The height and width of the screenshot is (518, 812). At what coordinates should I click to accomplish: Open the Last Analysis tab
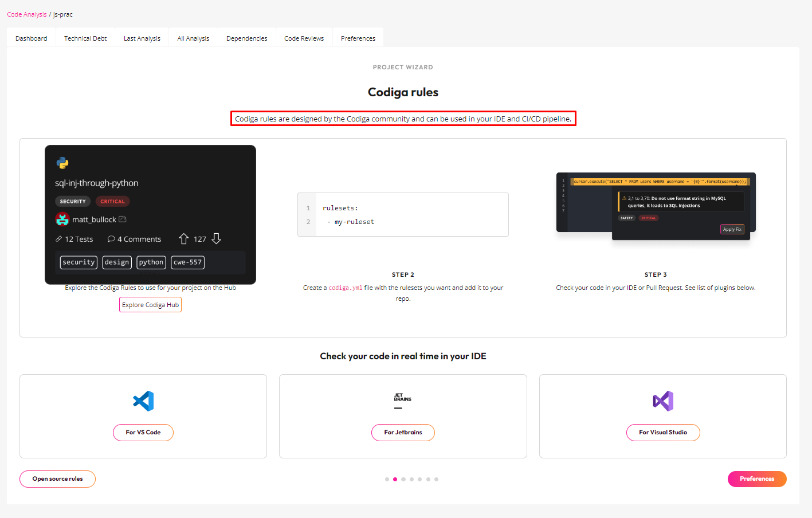(142, 38)
